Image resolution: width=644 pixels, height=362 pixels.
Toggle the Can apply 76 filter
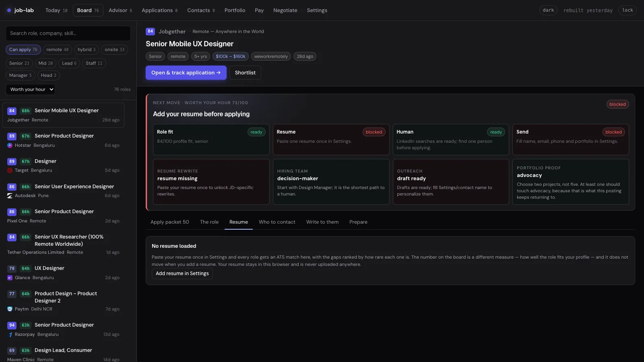(x=23, y=49)
